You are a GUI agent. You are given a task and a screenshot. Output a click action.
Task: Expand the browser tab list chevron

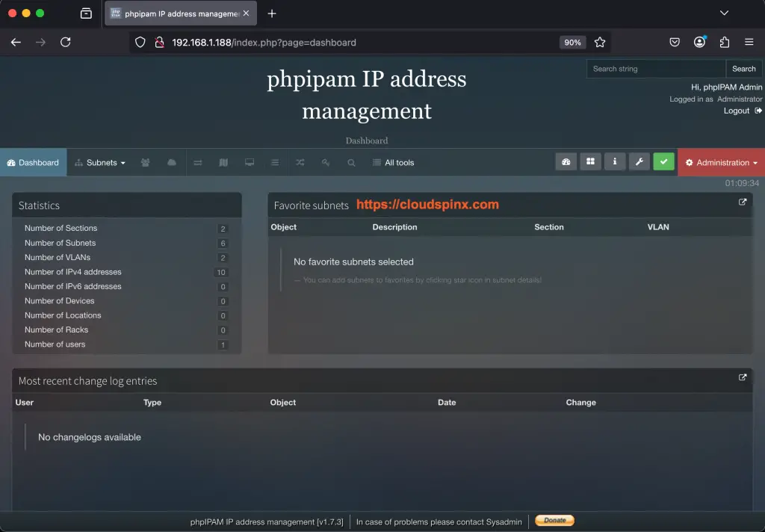point(724,13)
